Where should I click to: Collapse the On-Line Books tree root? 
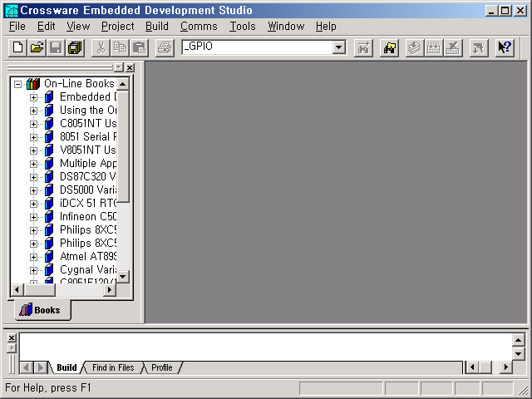click(x=17, y=84)
